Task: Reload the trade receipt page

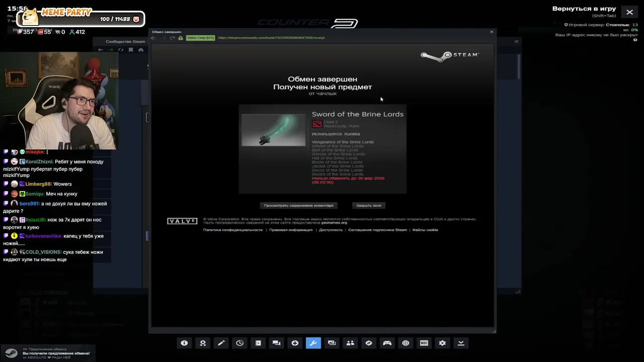Action: coord(172,38)
